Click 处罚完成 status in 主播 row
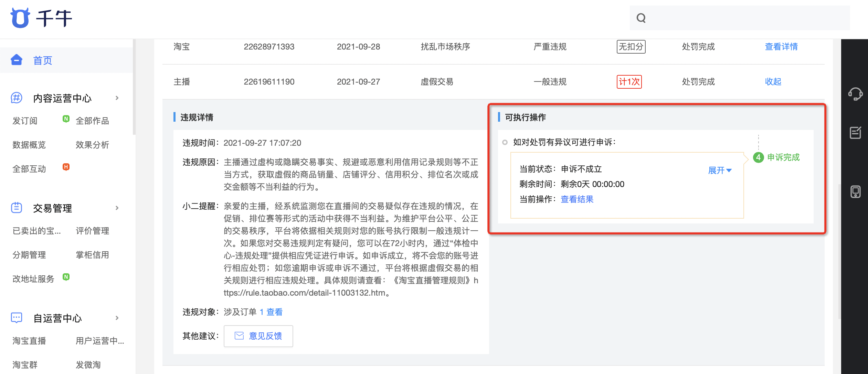 (x=698, y=82)
